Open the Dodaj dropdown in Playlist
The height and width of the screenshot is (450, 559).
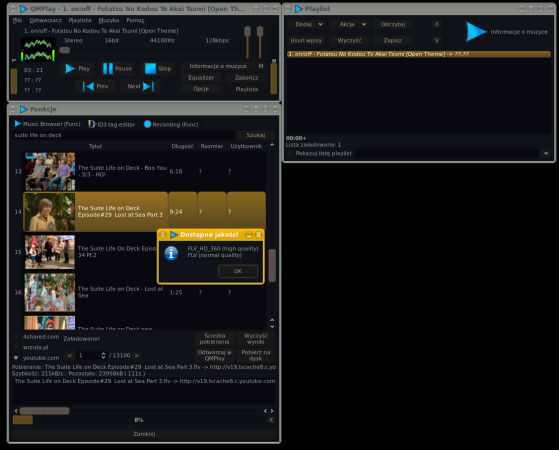coord(307,24)
